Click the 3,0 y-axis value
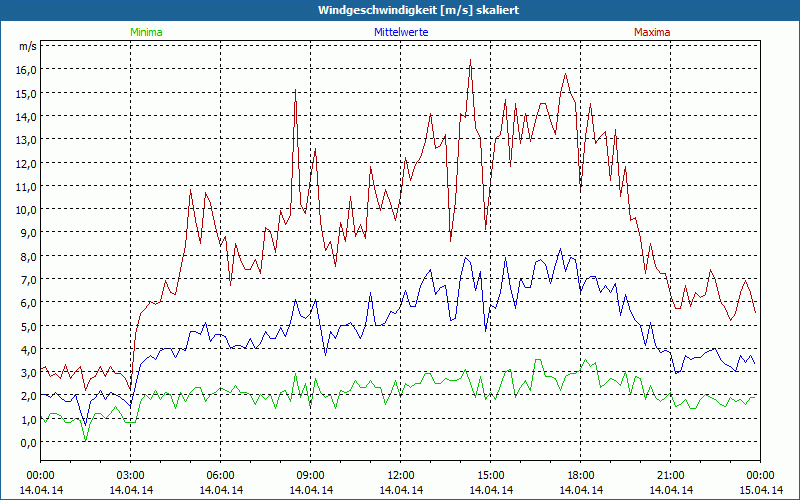The height and width of the screenshot is (500, 800). [30, 373]
